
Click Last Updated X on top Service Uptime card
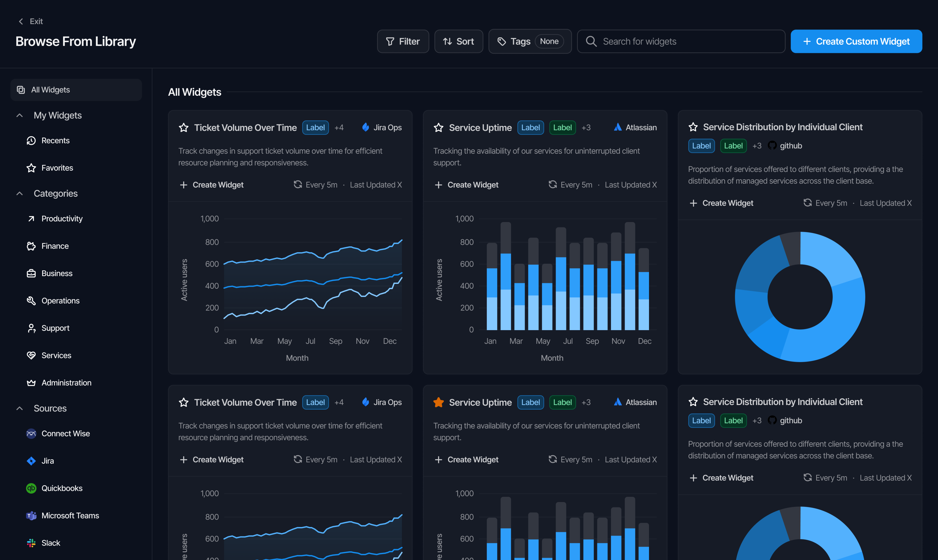coord(631,185)
